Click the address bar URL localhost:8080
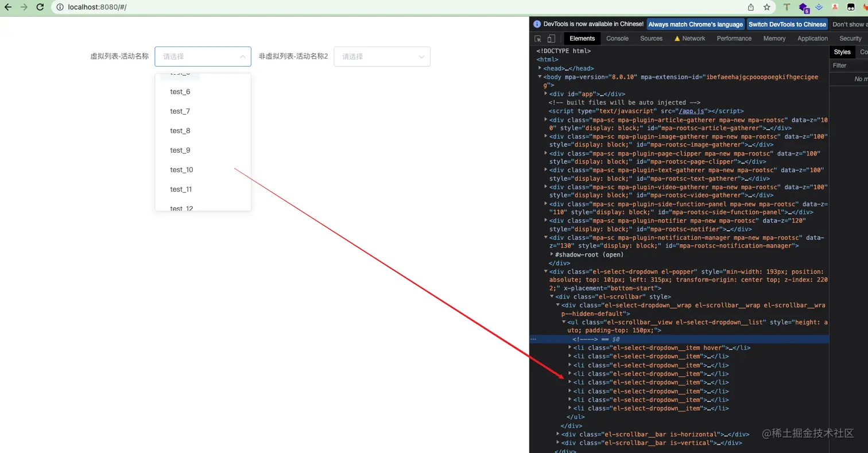868x453 pixels. click(x=97, y=7)
